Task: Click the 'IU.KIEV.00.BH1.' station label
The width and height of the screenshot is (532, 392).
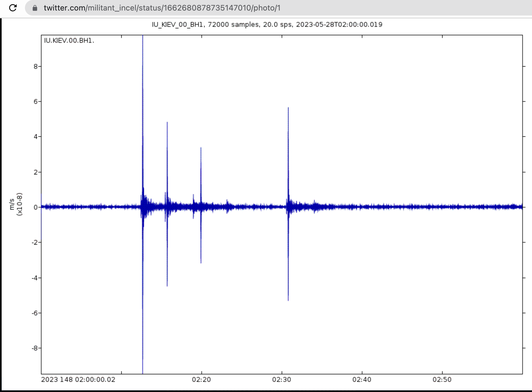Action: tap(69, 40)
